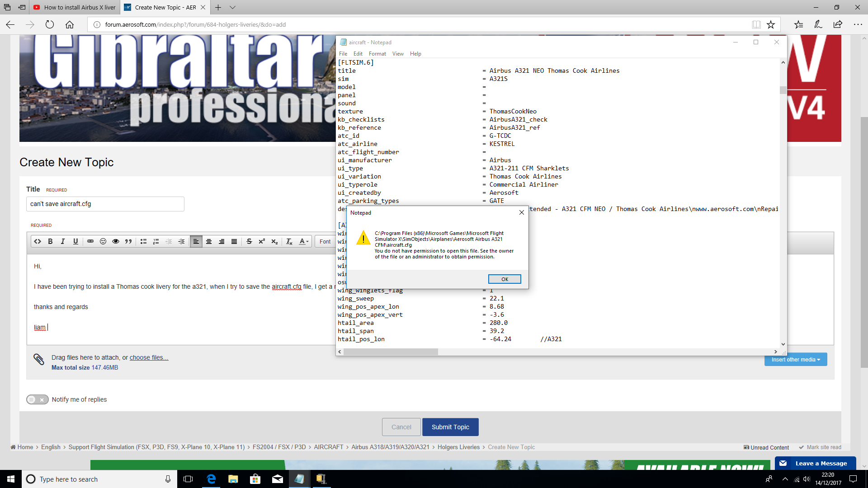Image resolution: width=868 pixels, height=488 pixels.
Task: Open AIRCRAFT breadcrumb link
Action: [x=328, y=447]
